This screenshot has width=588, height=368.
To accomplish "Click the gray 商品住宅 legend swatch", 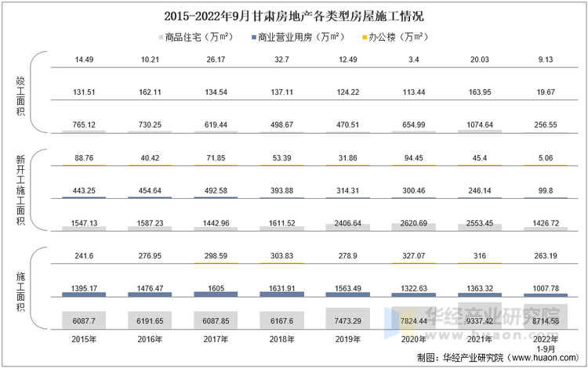I will point(161,38).
